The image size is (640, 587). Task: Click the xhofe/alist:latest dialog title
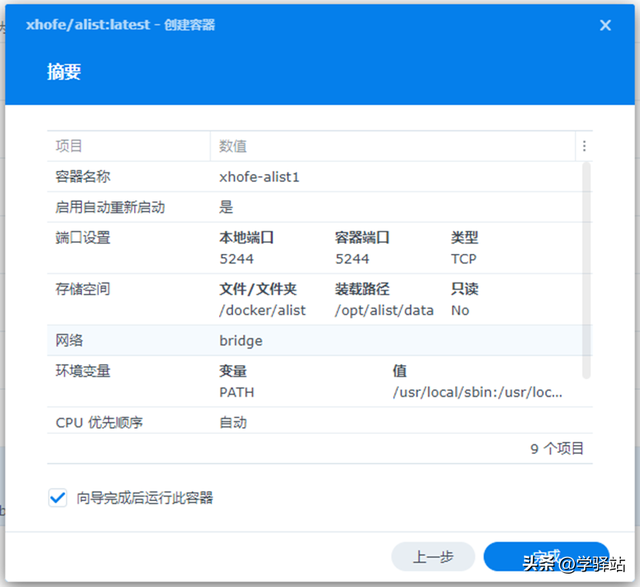tap(120, 25)
